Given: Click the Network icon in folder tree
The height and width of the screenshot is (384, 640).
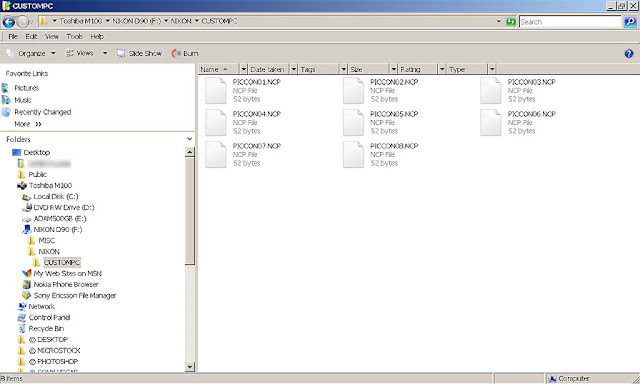Looking at the screenshot, I should tap(22, 306).
